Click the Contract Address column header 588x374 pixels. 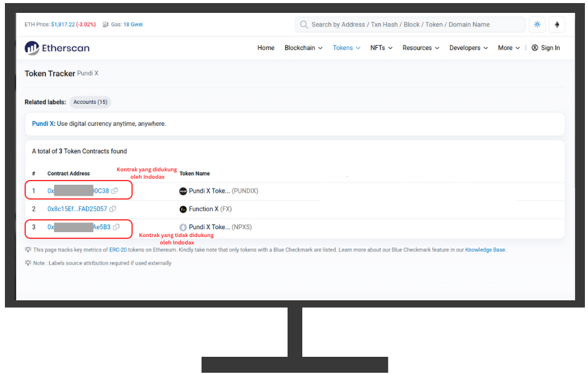(69, 174)
